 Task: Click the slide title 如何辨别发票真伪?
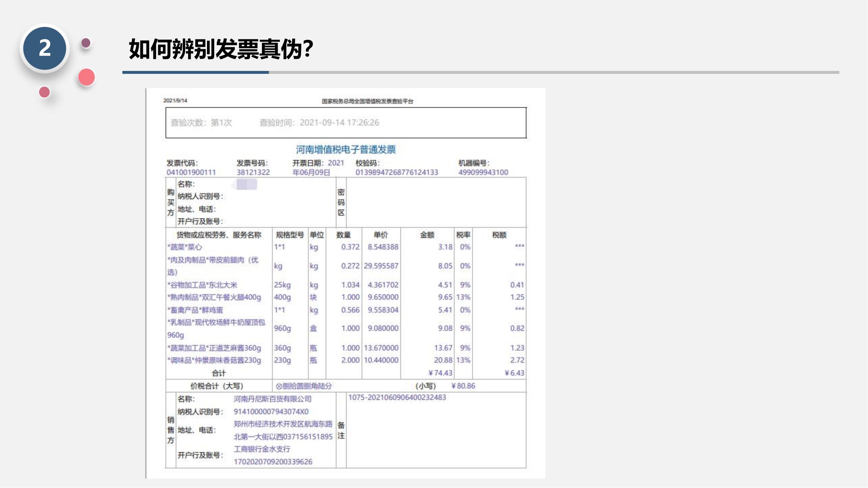(221, 49)
